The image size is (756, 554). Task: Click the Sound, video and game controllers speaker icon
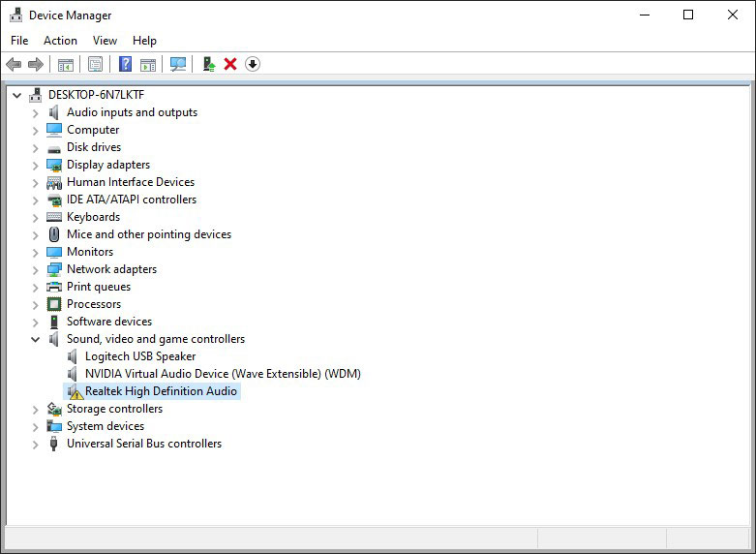(53, 339)
